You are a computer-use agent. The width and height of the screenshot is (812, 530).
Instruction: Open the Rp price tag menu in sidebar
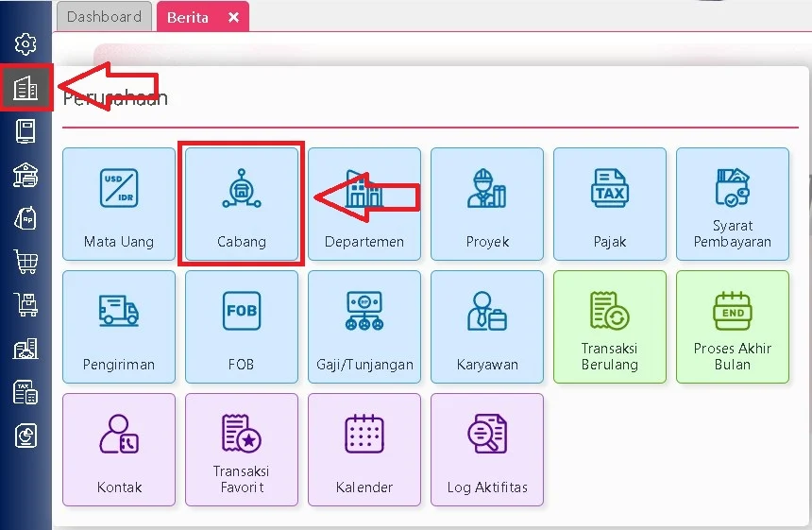coord(25,218)
